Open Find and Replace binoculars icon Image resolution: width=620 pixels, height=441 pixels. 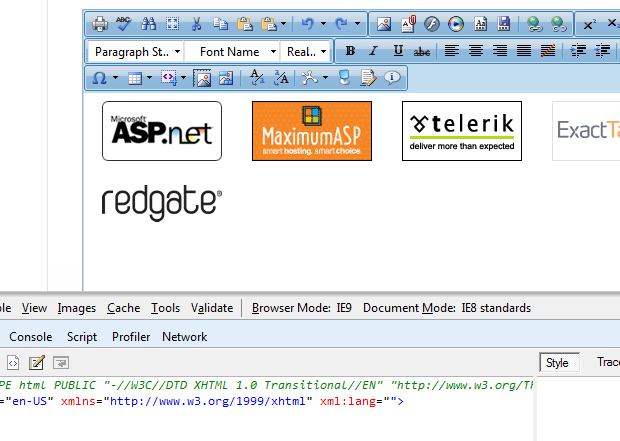tap(149, 24)
